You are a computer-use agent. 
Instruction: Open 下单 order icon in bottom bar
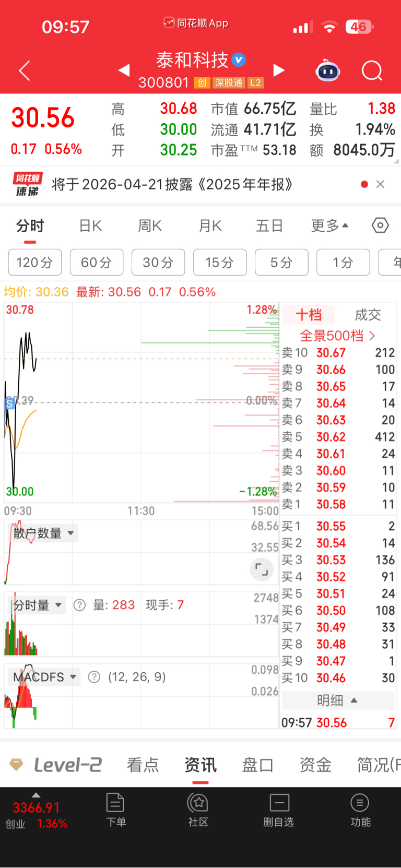point(115,810)
